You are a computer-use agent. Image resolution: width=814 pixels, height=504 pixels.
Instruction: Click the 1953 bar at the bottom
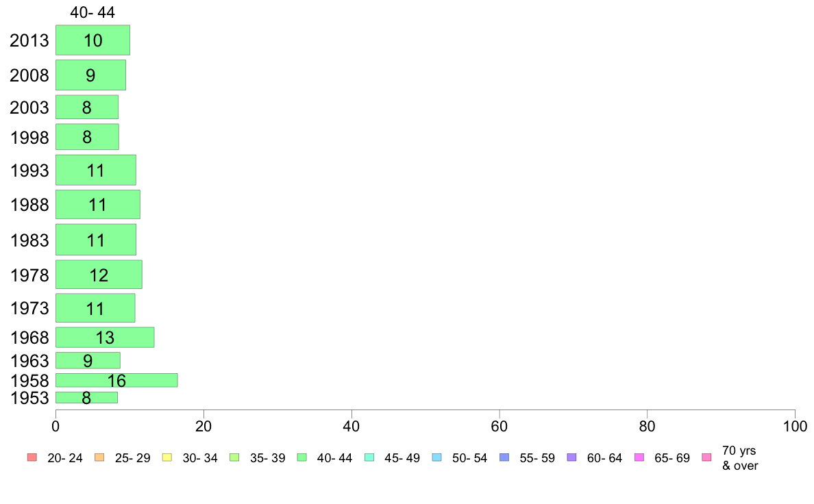pos(87,398)
